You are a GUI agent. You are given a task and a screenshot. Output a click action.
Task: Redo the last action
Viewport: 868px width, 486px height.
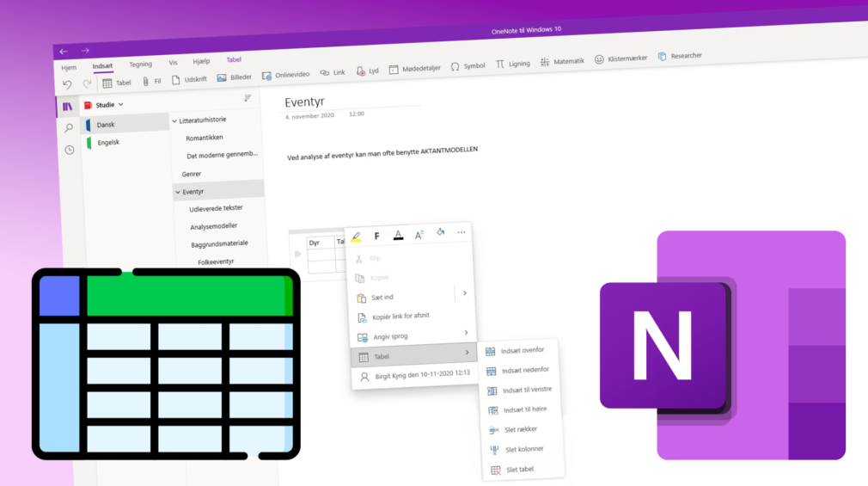[87, 83]
